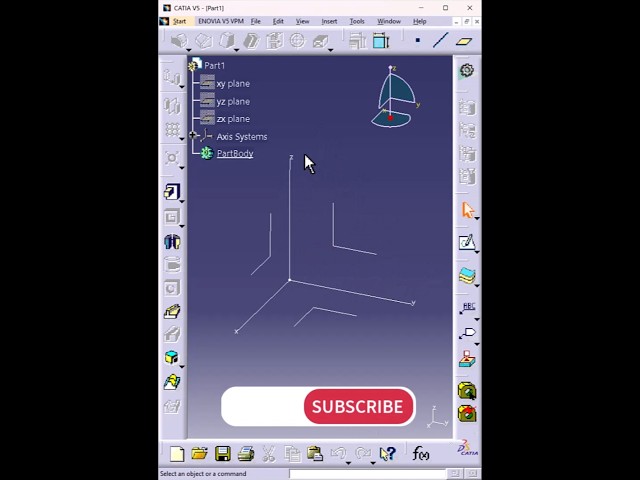
Task: Create a new document
Action: click(177, 454)
